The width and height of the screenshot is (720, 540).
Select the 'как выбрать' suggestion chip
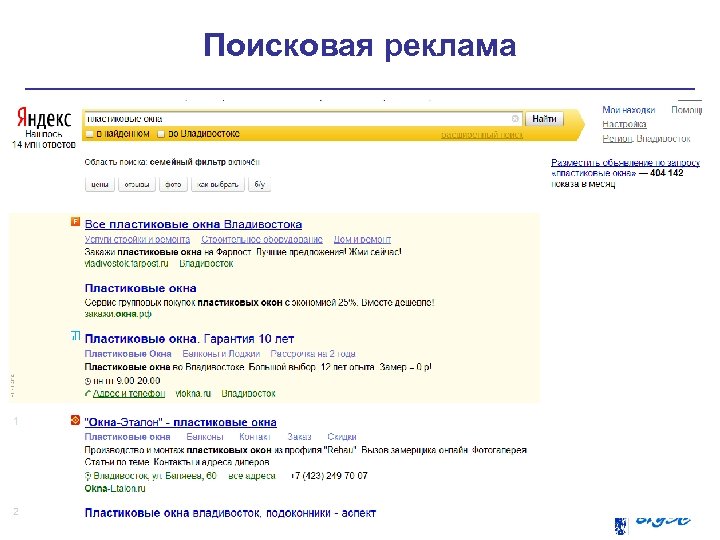(218, 185)
